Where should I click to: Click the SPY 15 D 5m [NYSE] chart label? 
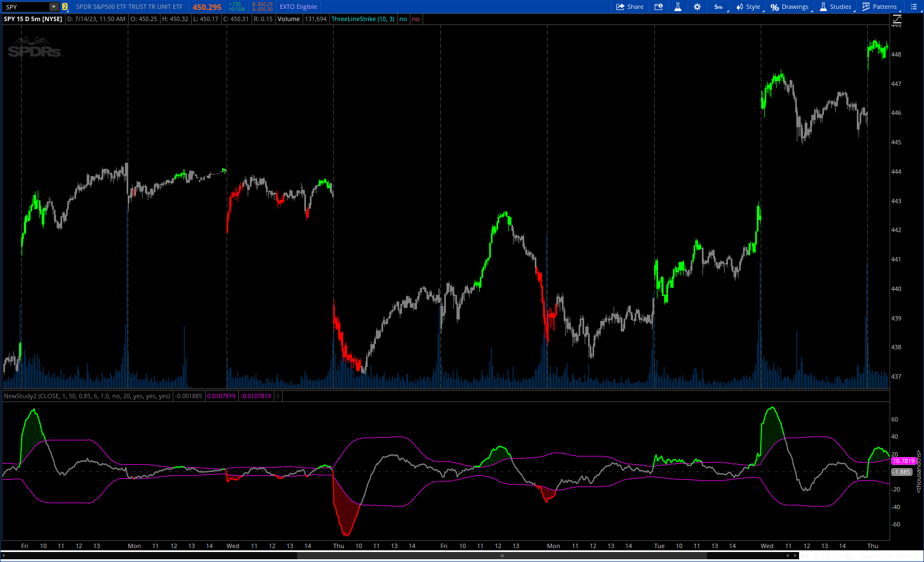point(33,19)
